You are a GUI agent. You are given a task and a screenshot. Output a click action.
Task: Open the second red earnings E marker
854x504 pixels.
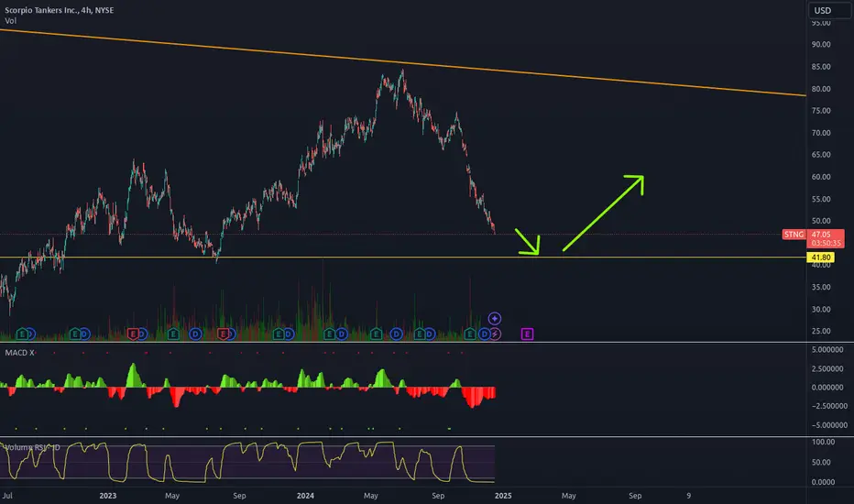(223, 334)
